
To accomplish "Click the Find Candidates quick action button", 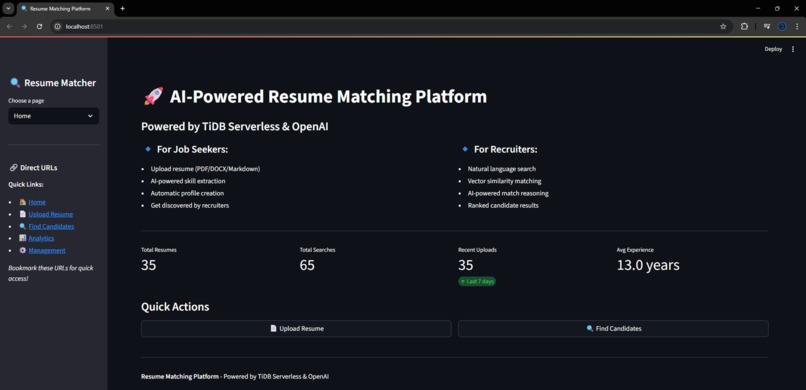I will [613, 329].
